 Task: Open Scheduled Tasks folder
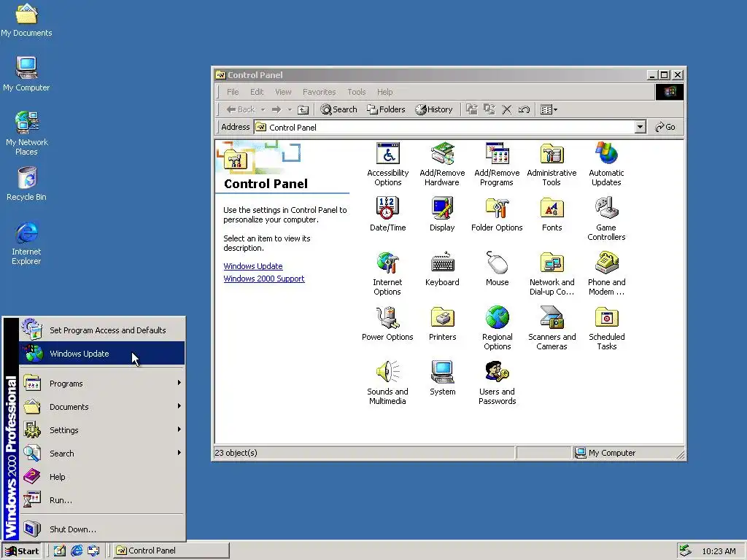606,329
